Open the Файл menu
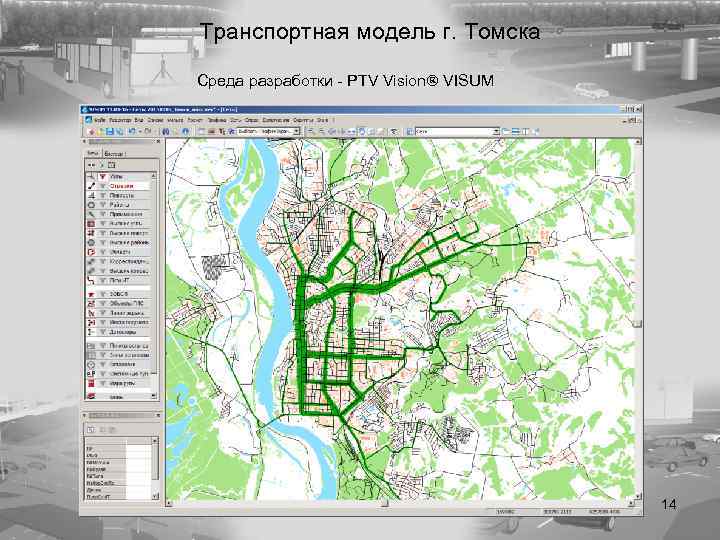The image size is (720, 540). tap(99, 120)
